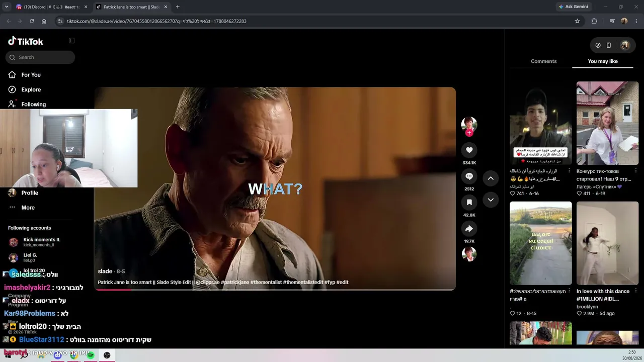Collapse the TikTok sidebar with the panel icon
644x362 pixels.
(72, 41)
